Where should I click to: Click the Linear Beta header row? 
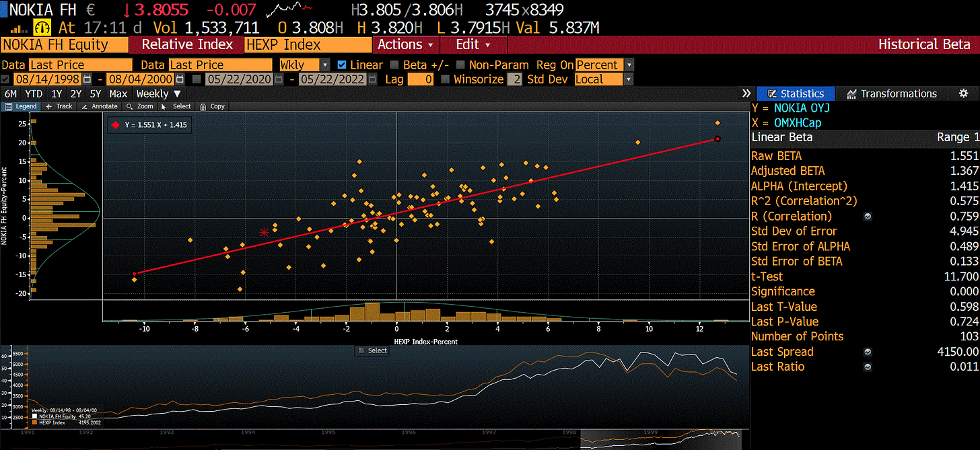pyautogui.click(x=865, y=137)
